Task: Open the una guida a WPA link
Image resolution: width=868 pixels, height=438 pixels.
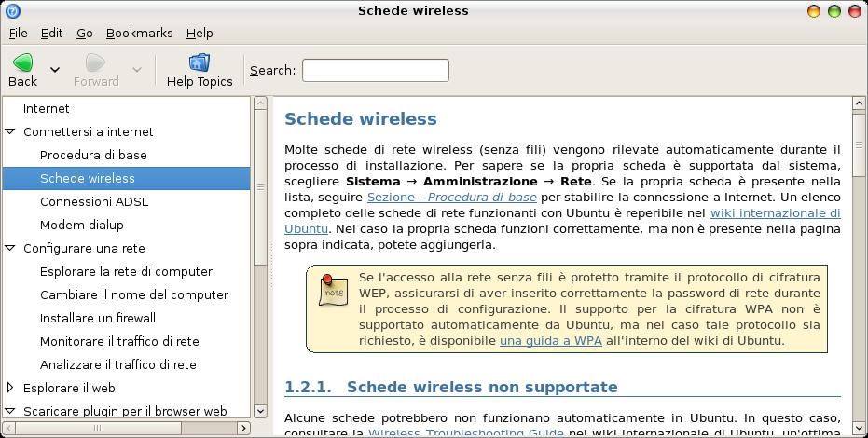Action: 551,341
